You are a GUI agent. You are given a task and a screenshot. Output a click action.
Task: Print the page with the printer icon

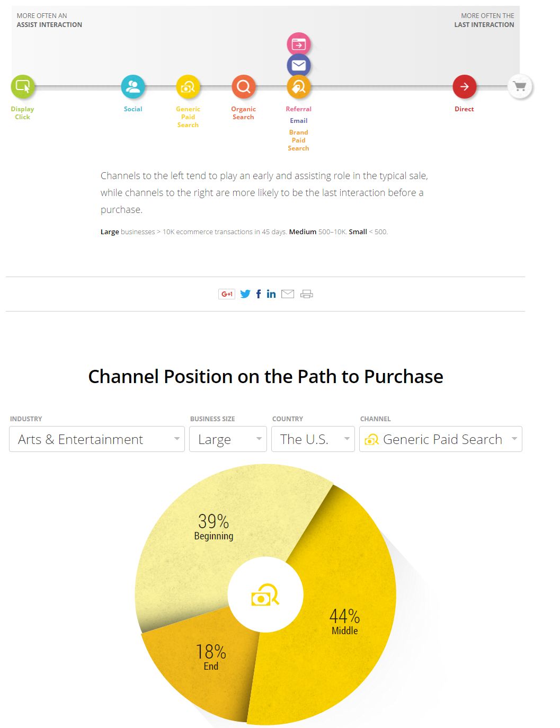click(307, 294)
